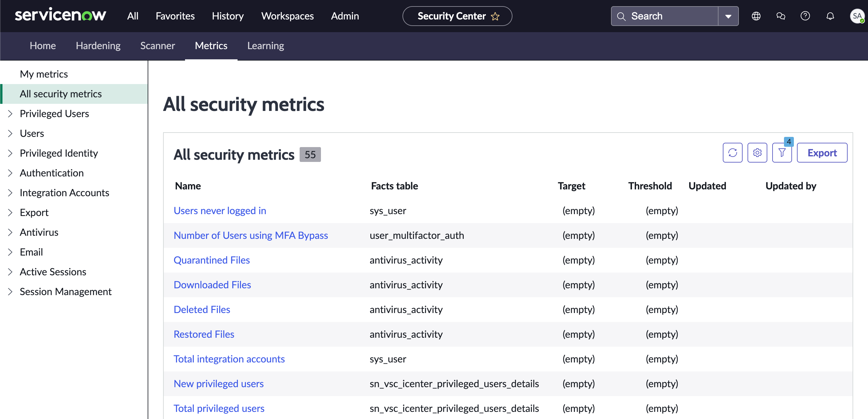This screenshot has width=868, height=419.
Task: Select the Metrics tab
Action: (211, 45)
